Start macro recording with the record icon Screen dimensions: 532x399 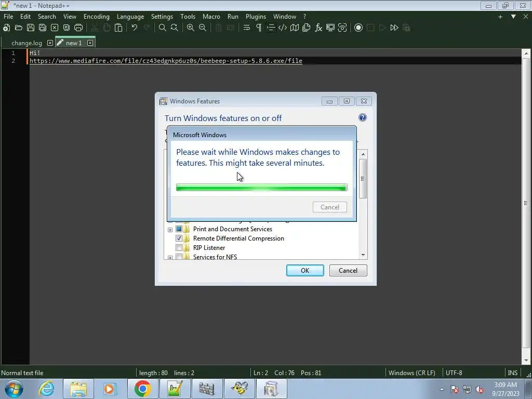358,28
